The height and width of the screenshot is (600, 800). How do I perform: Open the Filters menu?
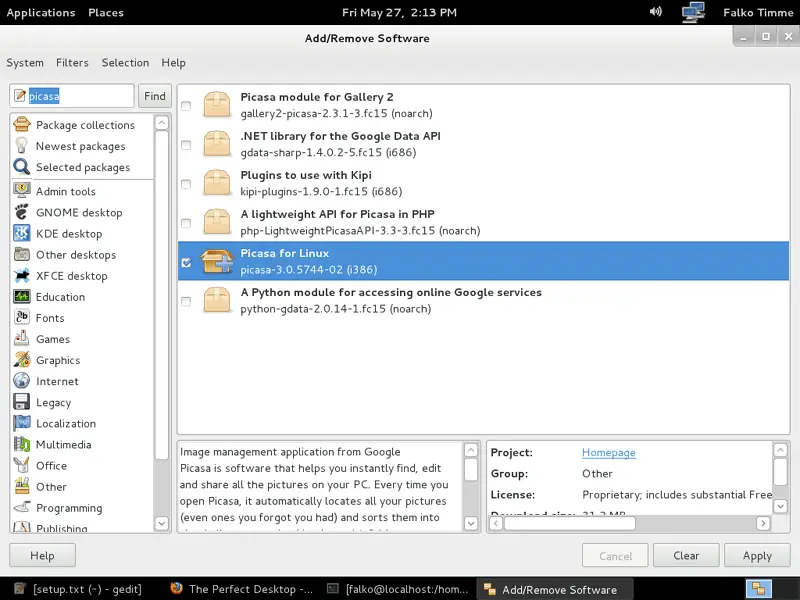click(72, 63)
